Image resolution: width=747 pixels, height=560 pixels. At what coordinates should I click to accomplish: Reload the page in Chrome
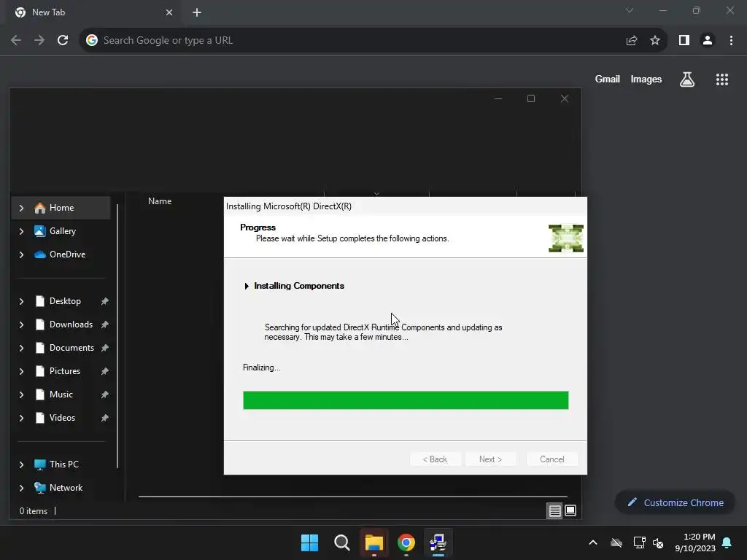[x=63, y=40]
